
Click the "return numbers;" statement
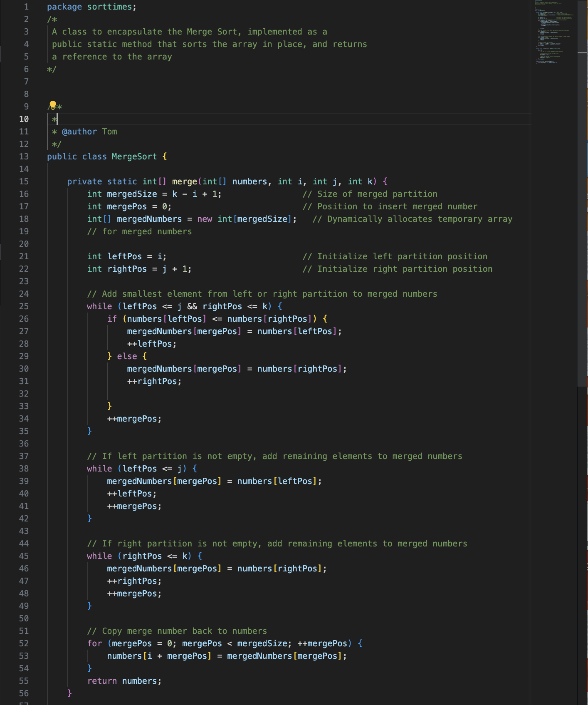click(x=124, y=681)
